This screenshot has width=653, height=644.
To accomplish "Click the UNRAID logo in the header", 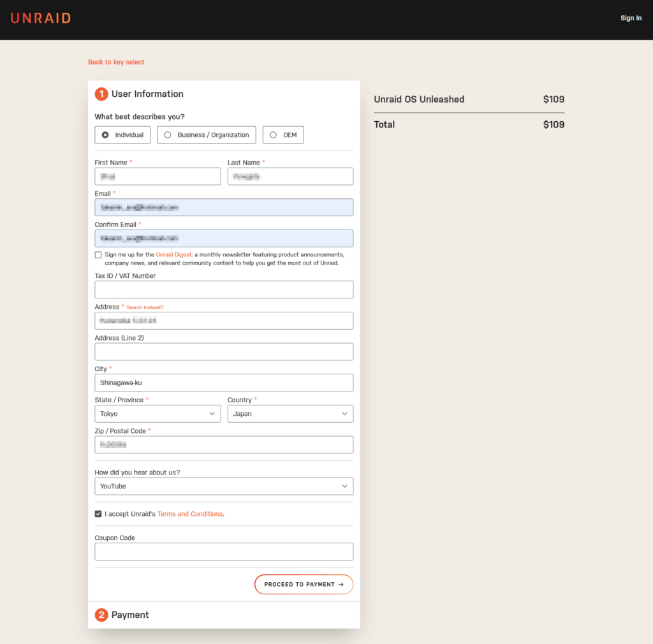I will (40, 18).
